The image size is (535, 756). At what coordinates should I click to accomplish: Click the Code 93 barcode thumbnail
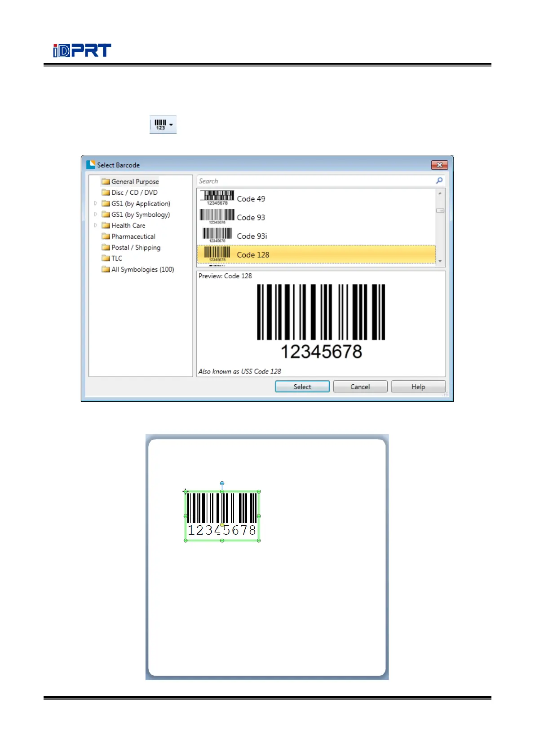tap(217, 216)
